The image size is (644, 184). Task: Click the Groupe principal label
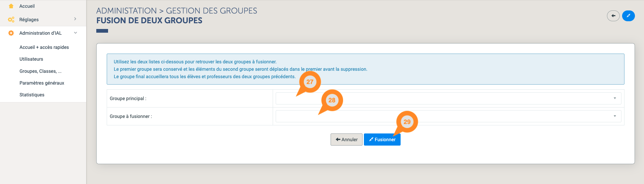[128, 98]
